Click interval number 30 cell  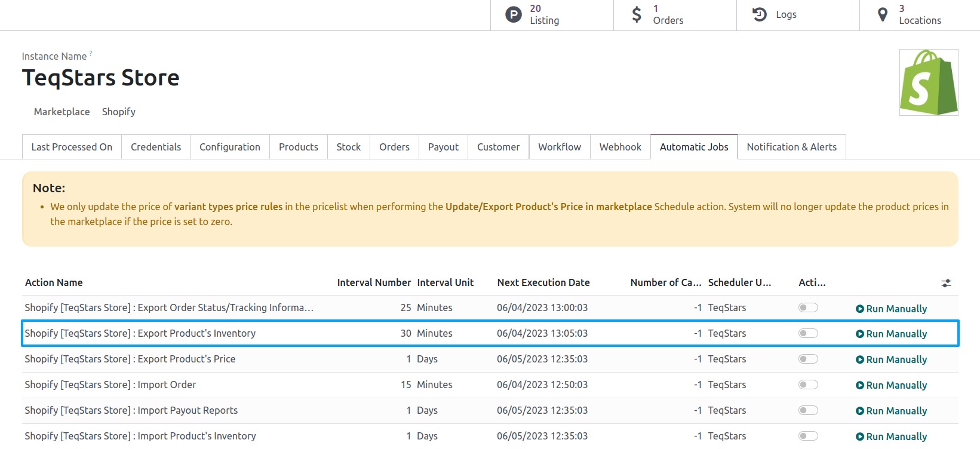[406, 333]
